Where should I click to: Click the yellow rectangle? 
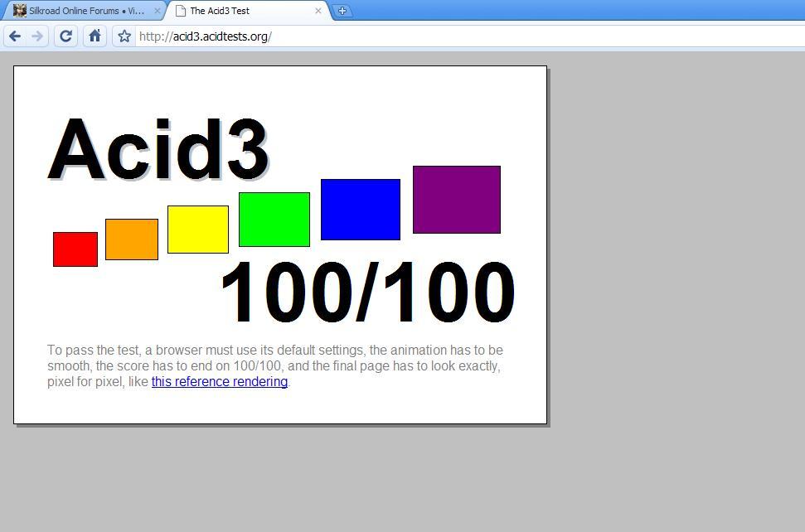point(198,229)
